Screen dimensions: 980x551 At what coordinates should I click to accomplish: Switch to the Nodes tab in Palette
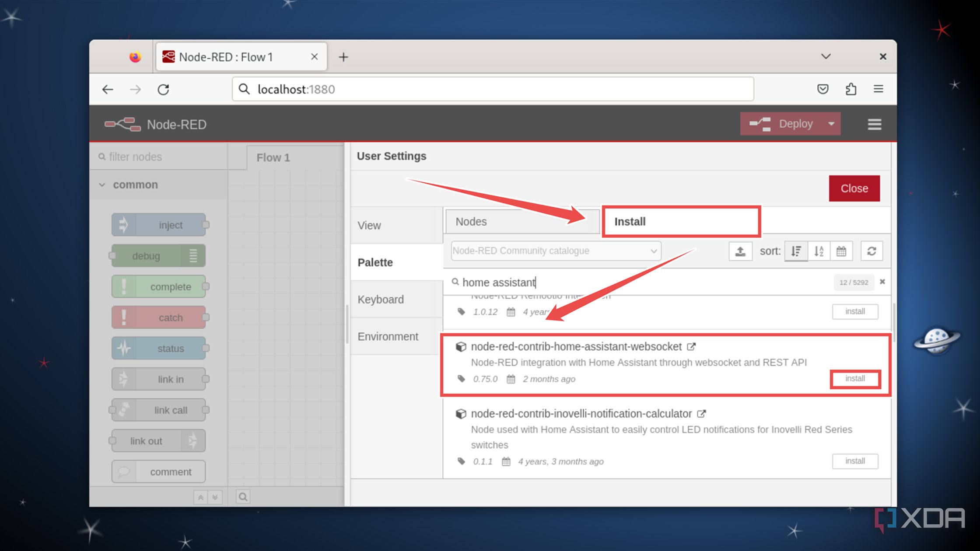point(521,221)
